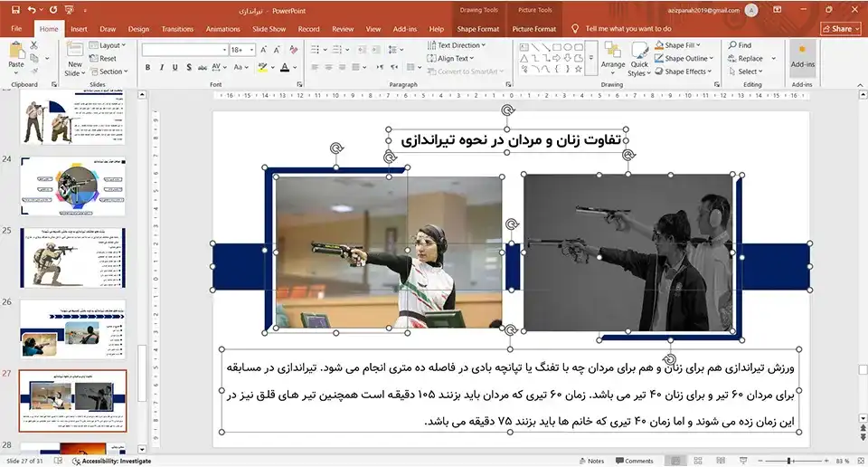The image size is (868, 467).
Task: Click the Replace button
Action: (745, 58)
